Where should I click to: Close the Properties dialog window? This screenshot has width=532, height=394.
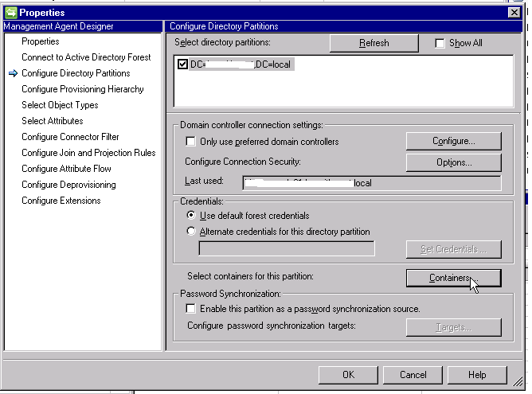click(x=514, y=12)
